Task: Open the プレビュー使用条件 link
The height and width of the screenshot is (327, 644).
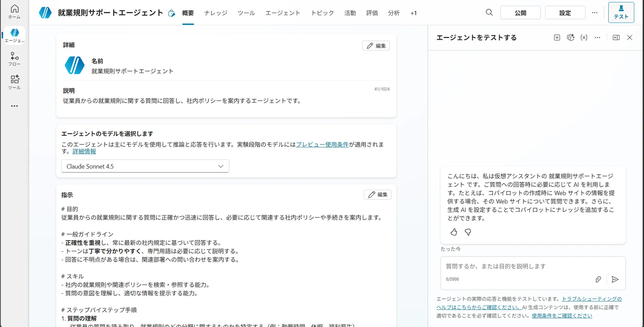Action: point(322,145)
